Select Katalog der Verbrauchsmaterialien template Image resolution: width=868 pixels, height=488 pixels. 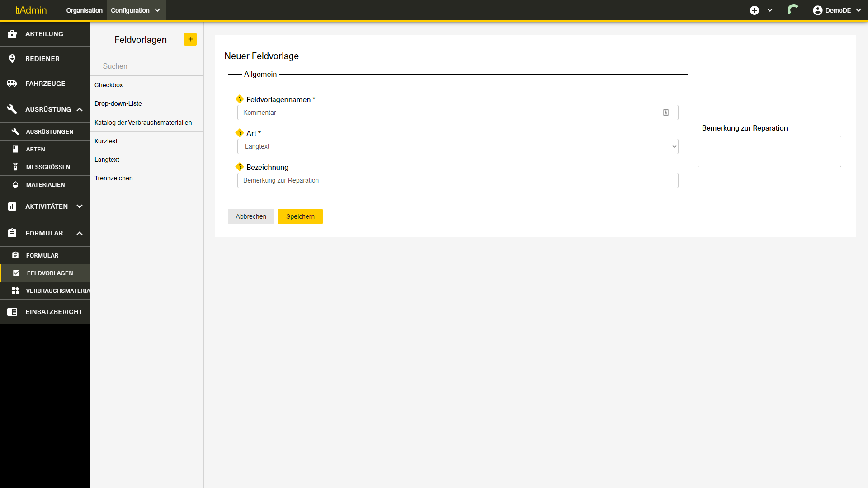point(147,122)
